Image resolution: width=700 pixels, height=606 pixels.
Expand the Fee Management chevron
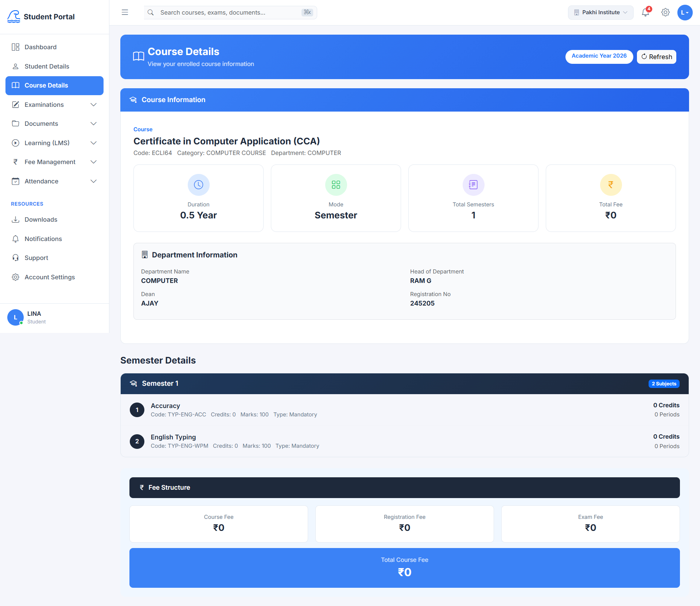pos(94,162)
